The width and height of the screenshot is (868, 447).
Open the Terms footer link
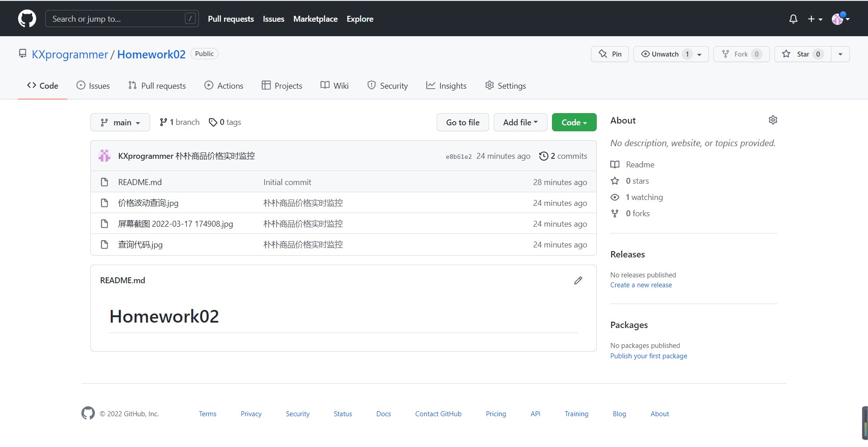[x=208, y=414]
